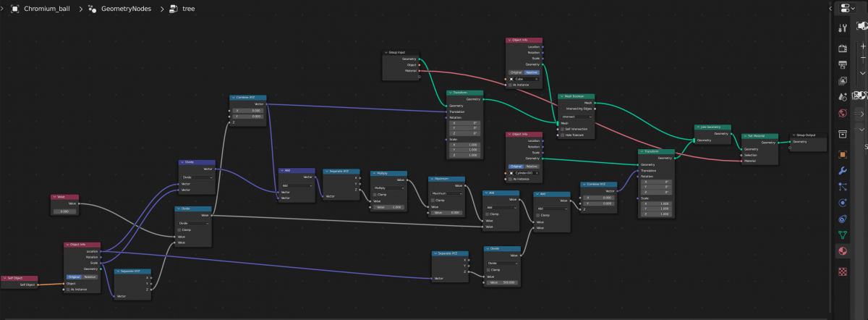Open the vector Divide node operation dropdown

pyautogui.click(x=196, y=177)
